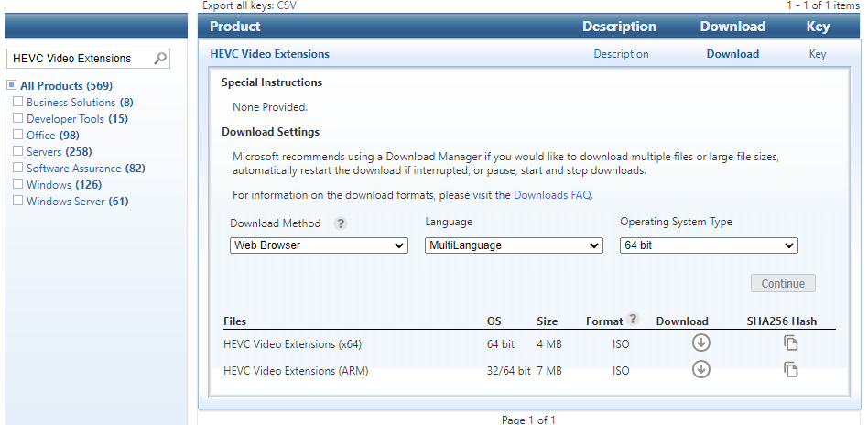Click the Software Assurance (82) link
Screen dimensions: 868x425
coord(86,169)
